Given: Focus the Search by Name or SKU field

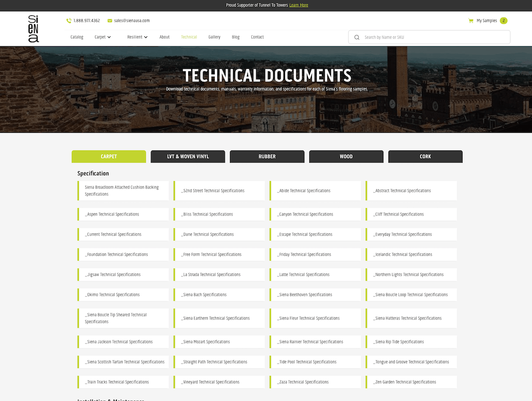Looking at the screenshot, I should (x=429, y=37).
